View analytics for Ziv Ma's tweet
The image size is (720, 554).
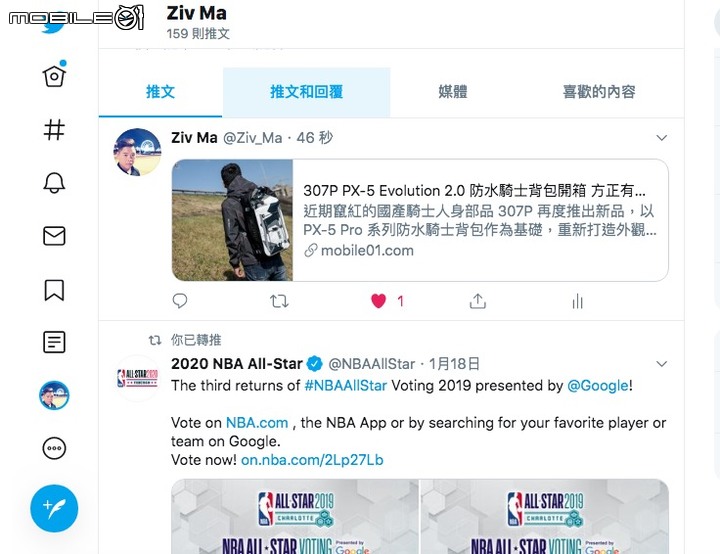(577, 301)
